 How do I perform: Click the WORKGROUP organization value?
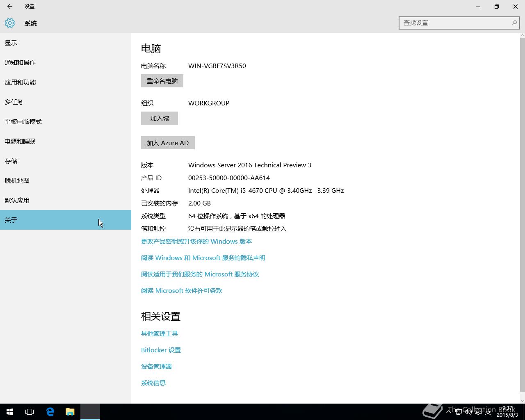point(209,103)
